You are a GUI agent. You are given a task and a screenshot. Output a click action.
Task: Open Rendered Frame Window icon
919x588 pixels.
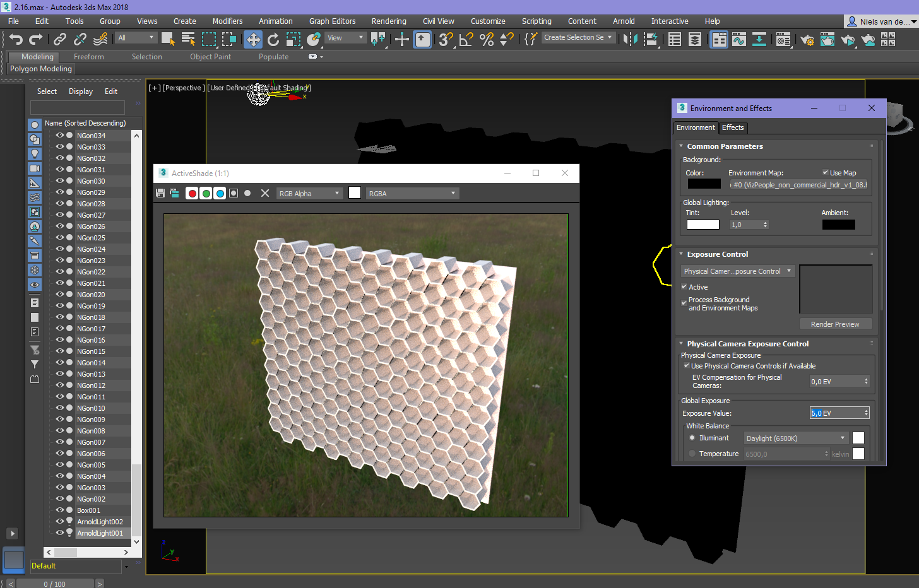[827, 40]
